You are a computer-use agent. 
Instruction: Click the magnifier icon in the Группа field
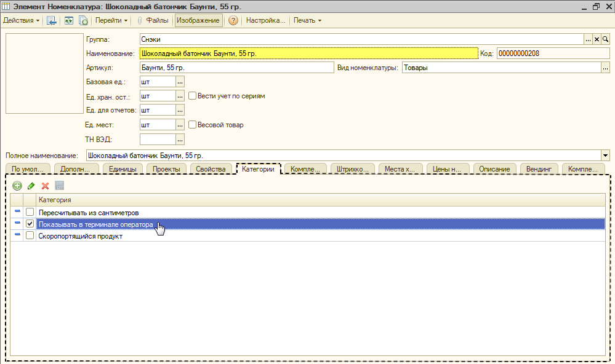[606, 39]
